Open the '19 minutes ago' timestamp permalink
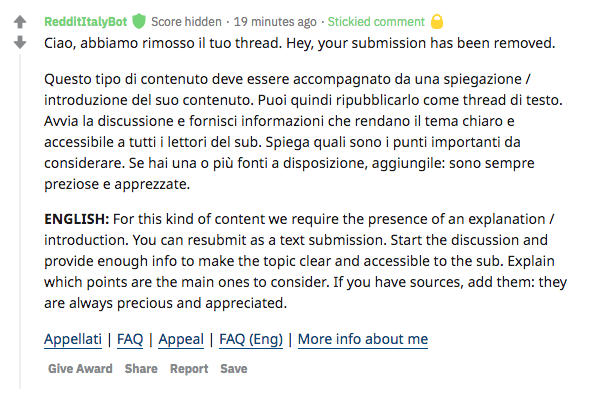This screenshot has width=589, height=402. tap(275, 22)
